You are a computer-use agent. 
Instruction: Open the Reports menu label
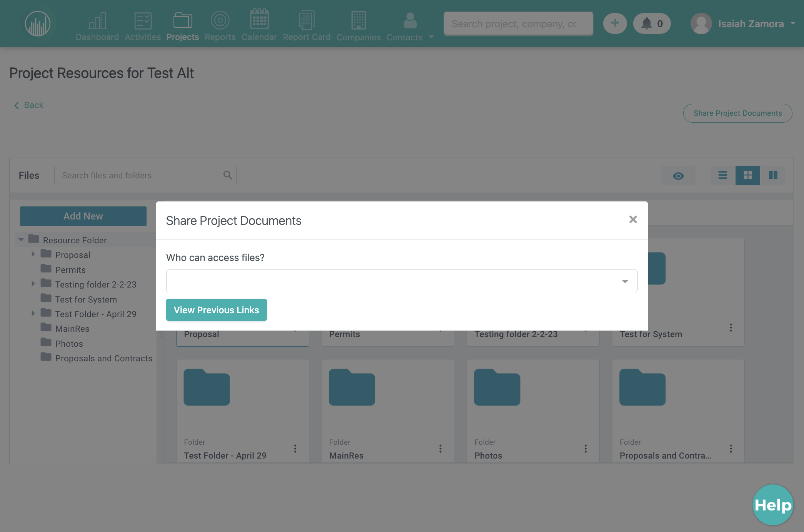pos(220,37)
